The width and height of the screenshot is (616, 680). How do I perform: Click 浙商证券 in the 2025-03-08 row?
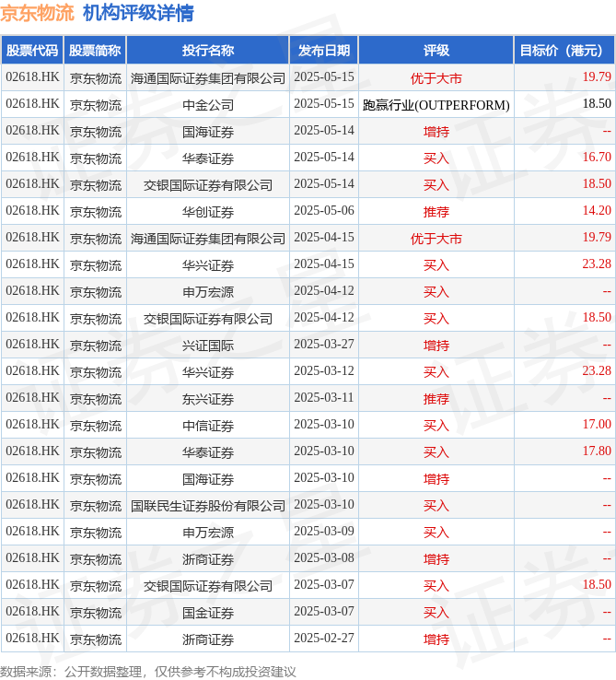(208, 559)
